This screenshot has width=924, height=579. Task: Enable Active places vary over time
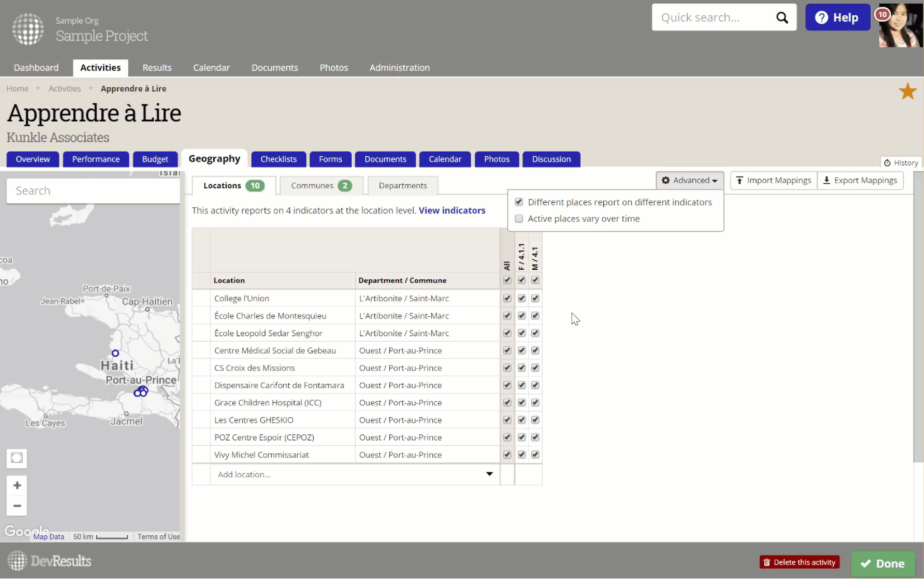point(519,219)
